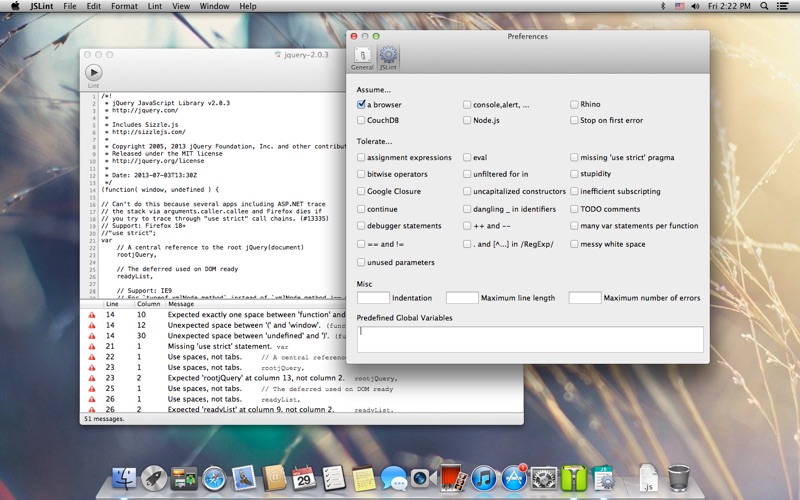The image size is (800, 500).
Task: Open View menu in menu bar
Action: pos(181,6)
